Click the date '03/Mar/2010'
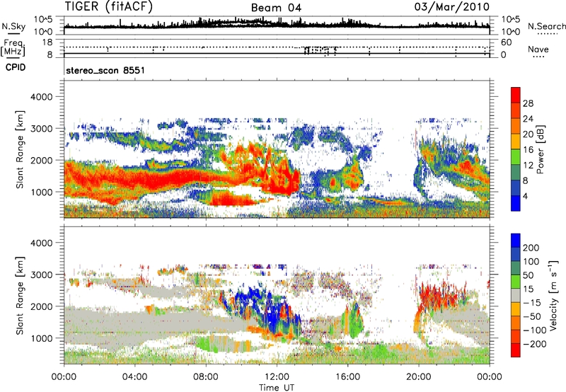Screen dimensions: 566x392 [452, 7]
